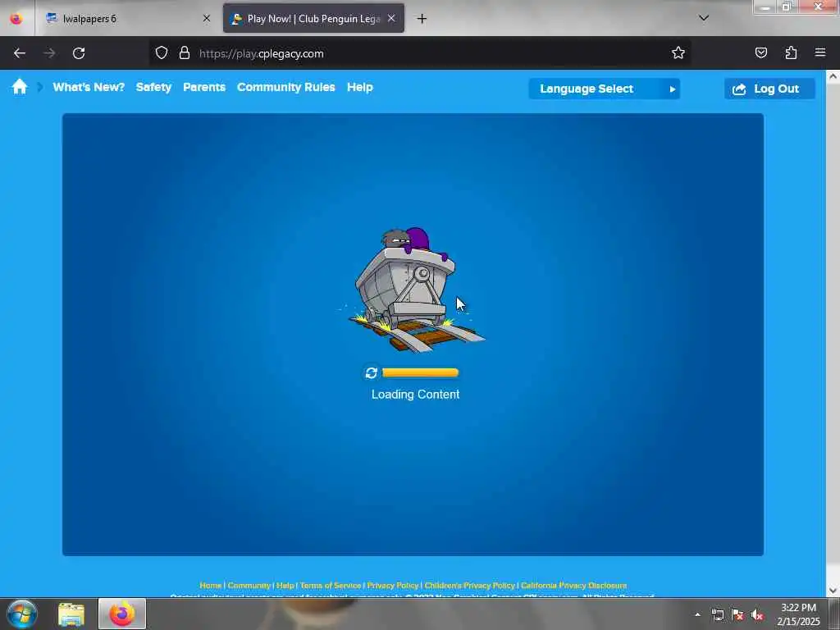Screen dimensions: 840x630
Task: Open the Windows Start orb
Action: (x=22, y=614)
